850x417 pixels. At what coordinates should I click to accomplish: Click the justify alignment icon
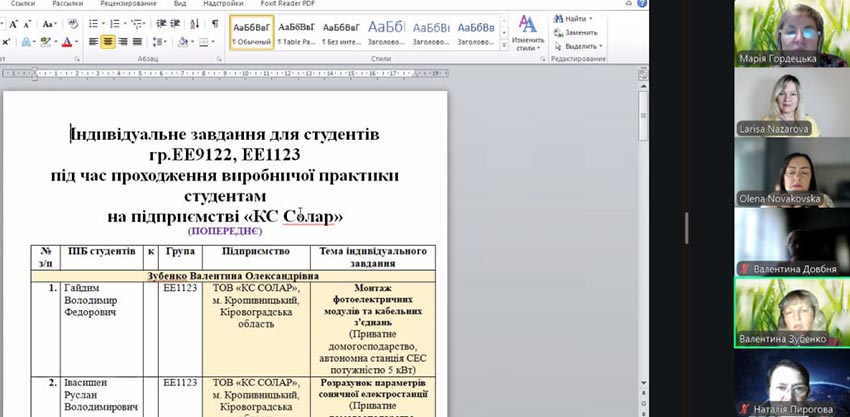pos(139,42)
